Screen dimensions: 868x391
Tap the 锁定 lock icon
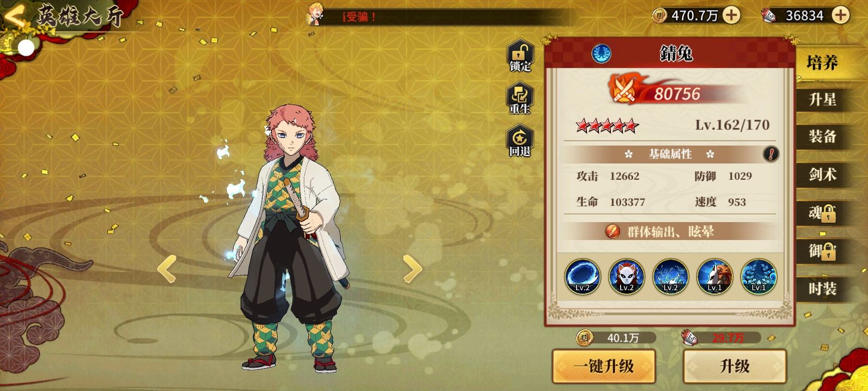coord(520,55)
